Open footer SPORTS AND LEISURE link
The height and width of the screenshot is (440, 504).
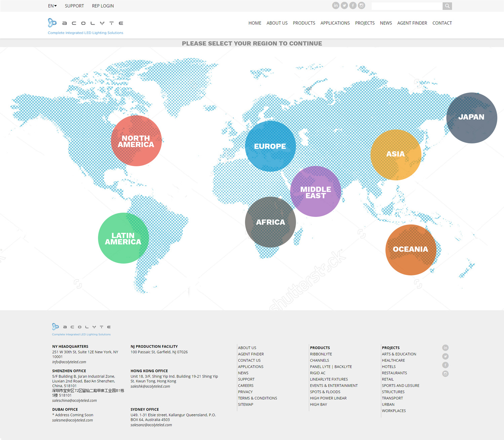401,386
